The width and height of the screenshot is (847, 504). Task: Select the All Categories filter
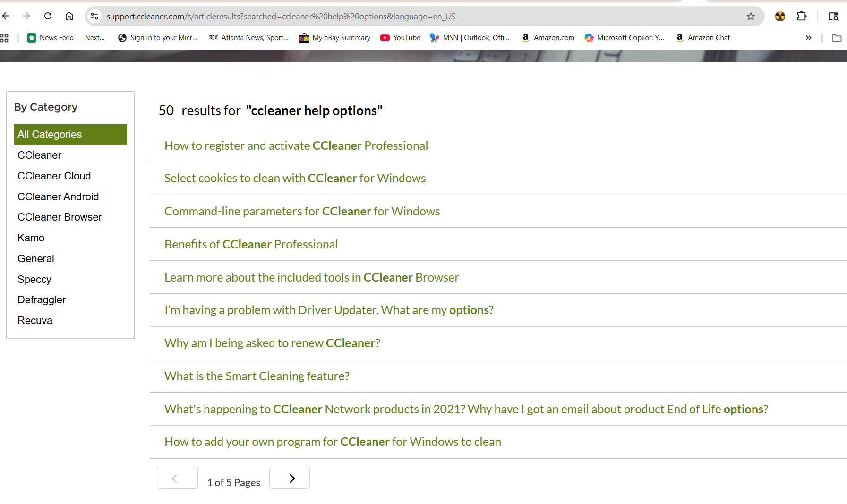point(70,135)
